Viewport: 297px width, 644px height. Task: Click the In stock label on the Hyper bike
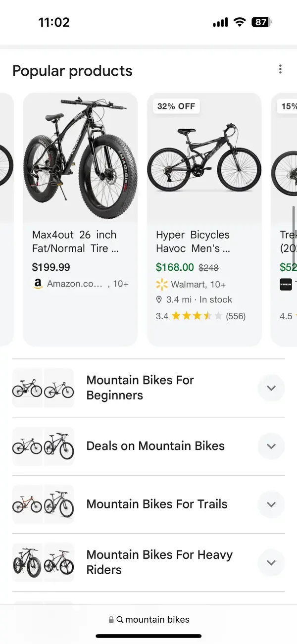click(x=215, y=299)
